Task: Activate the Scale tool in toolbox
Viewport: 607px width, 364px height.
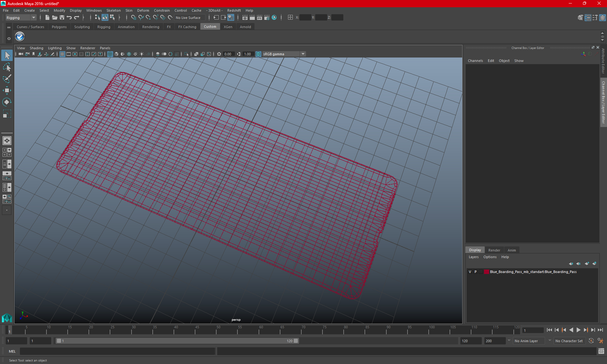Action: click(7, 114)
